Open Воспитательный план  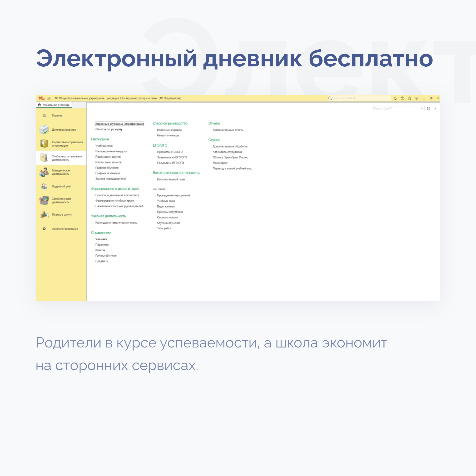tap(171, 179)
